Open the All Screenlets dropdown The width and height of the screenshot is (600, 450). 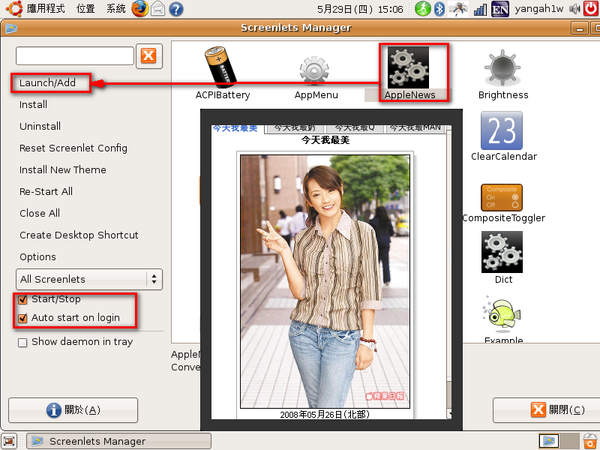pos(89,279)
